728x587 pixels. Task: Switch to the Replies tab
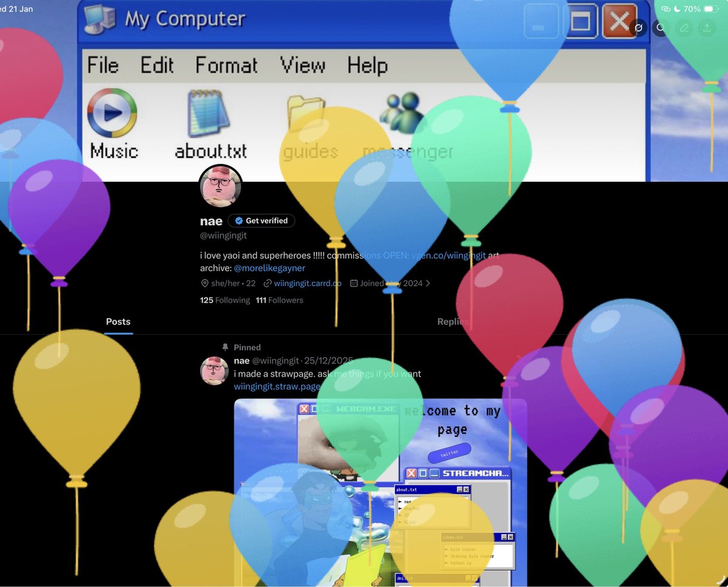click(453, 321)
